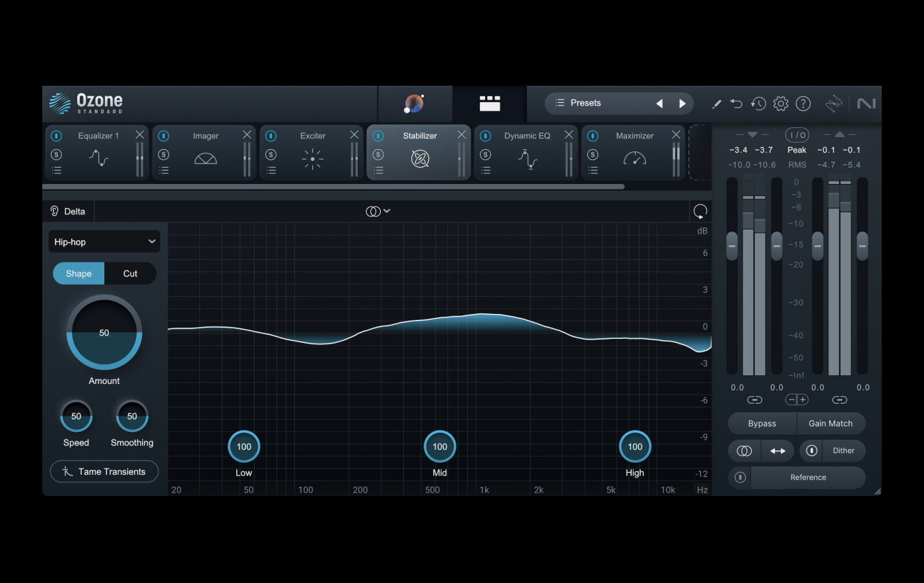Select the Shape mode tab
The height and width of the screenshot is (583, 924).
click(x=79, y=274)
